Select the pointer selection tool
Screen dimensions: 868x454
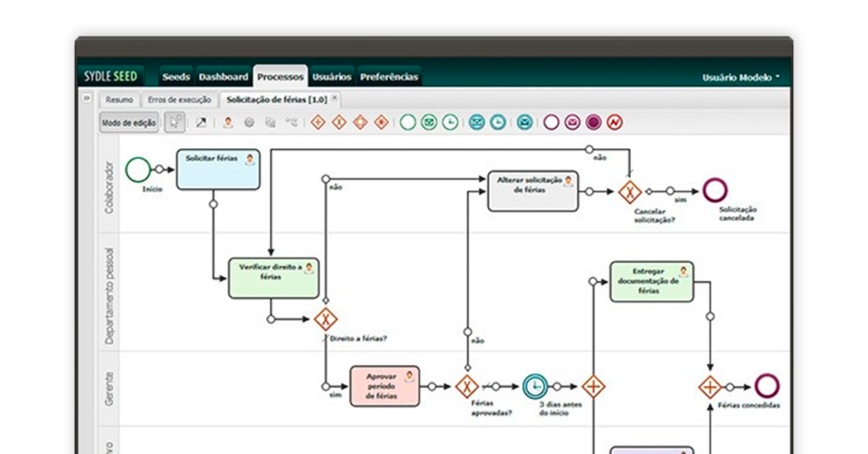pyautogui.click(x=175, y=122)
